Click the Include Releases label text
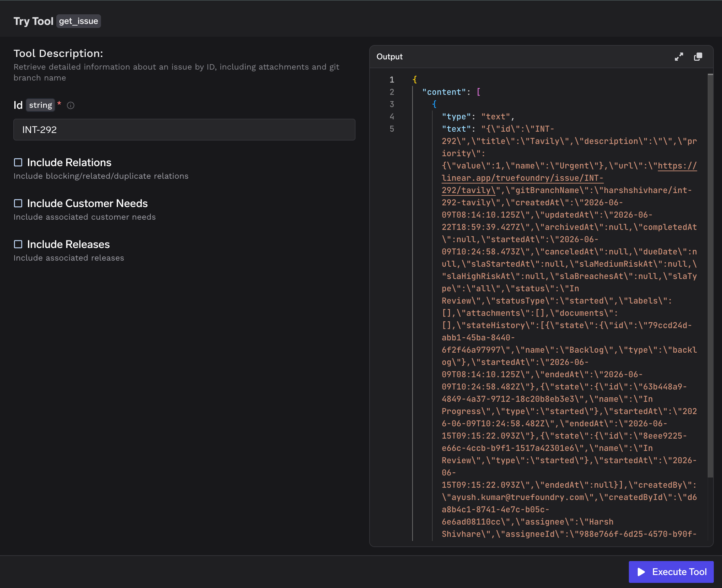 pos(69,244)
